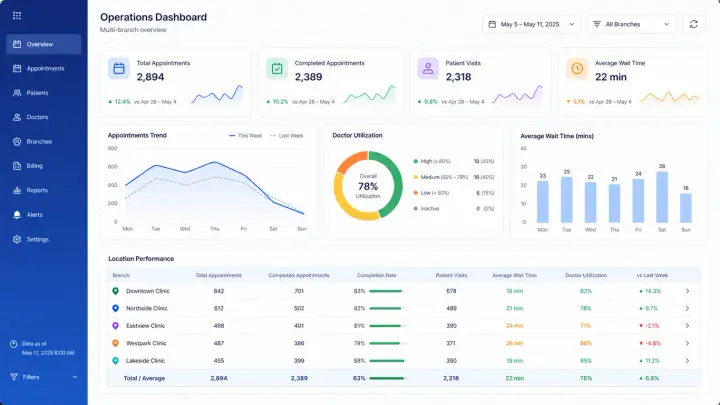The image size is (720, 405).
Task: Expand Downtown Clinic row arrow
Action: pos(687,291)
